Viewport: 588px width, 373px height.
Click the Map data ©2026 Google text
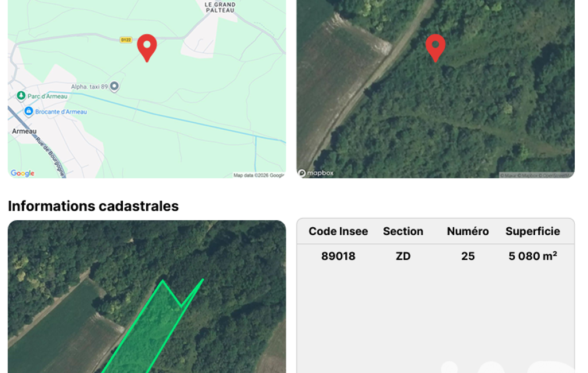point(258,175)
